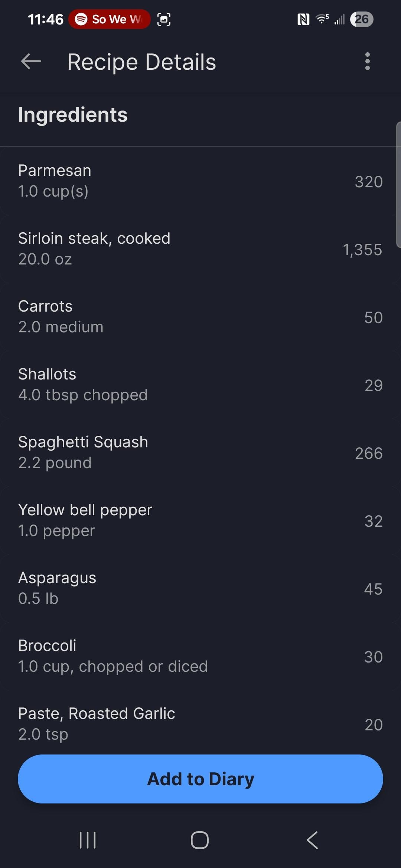Screen dimensions: 401x868
Task: Click the scrollbar handle on the right edge
Action: pyautogui.click(x=398, y=185)
